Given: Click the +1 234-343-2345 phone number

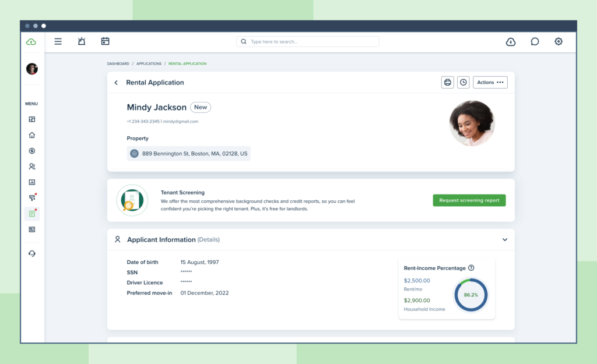Looking at the screenshot, I should 143,121.
